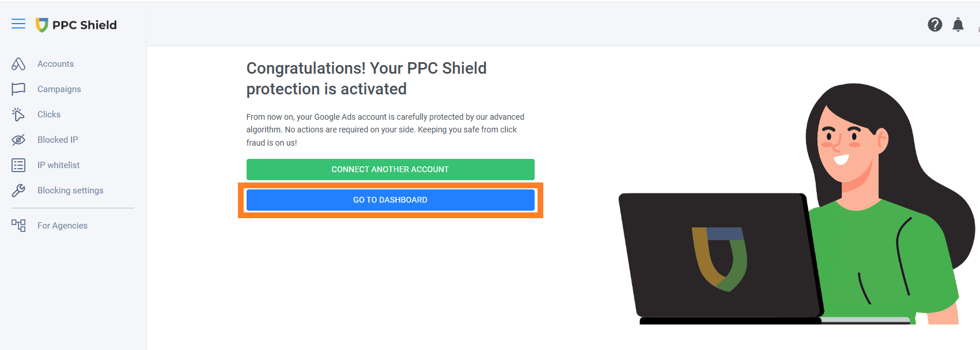The image size is (980, 350).
Task: Open notifications bell icon
Action: coord(958,24)
